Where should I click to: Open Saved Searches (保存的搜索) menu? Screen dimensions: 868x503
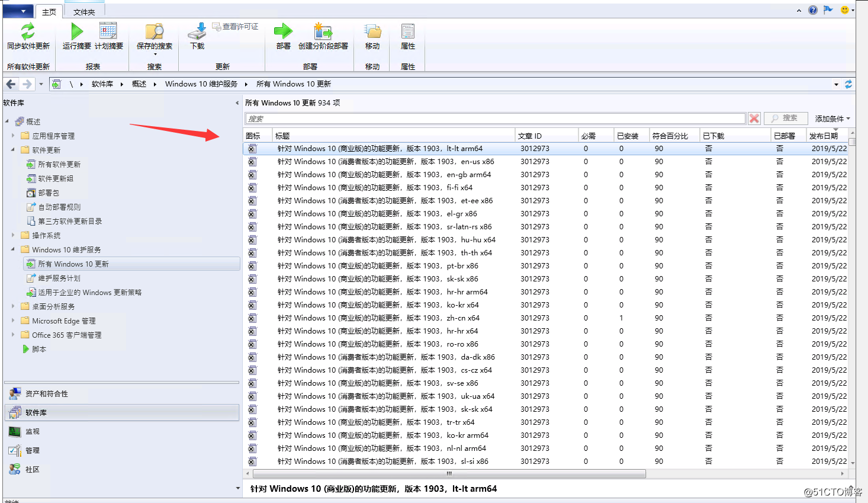coord(155,39)
